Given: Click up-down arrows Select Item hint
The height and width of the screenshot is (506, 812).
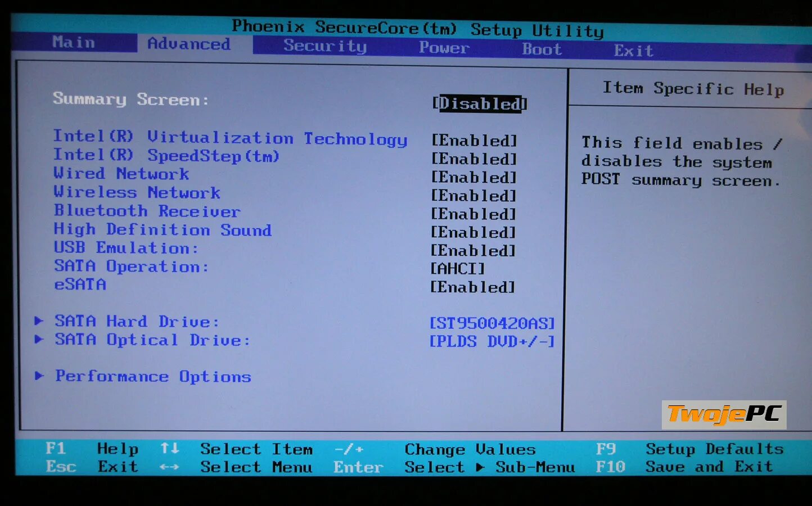Looking at the screenshot, I should (236, 449).
